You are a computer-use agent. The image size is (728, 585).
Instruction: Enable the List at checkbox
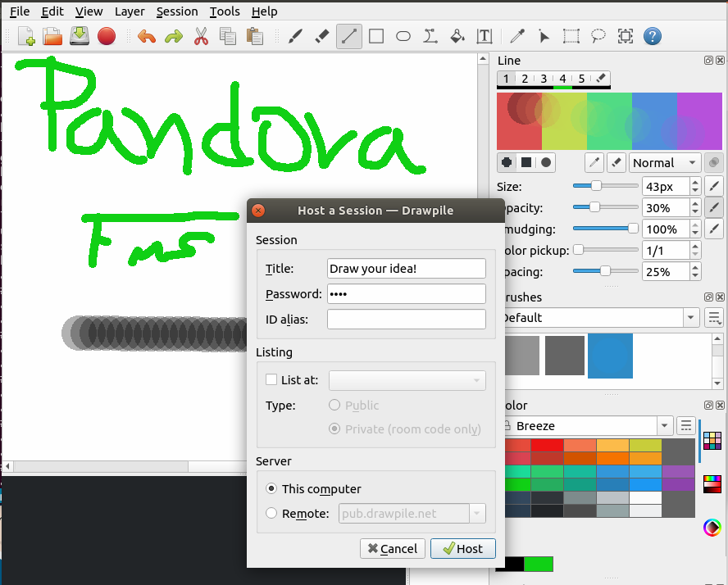click(x=271, y=379)
